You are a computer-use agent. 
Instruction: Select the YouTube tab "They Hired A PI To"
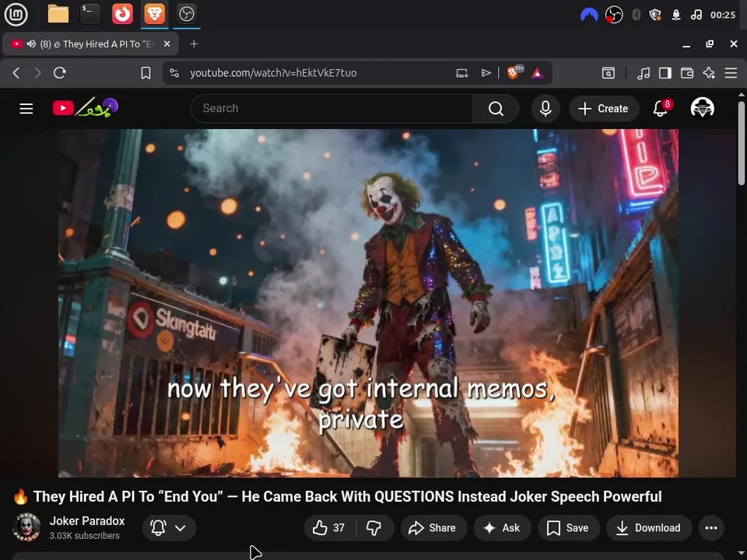[90, 44]
